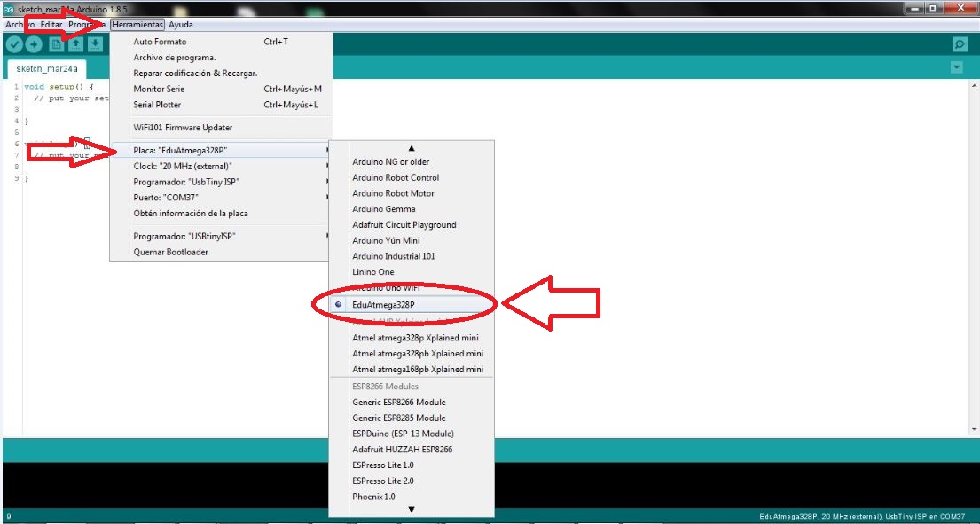Select Arduino Industrial 101 board
980x524 pixels.
point(412,256)
